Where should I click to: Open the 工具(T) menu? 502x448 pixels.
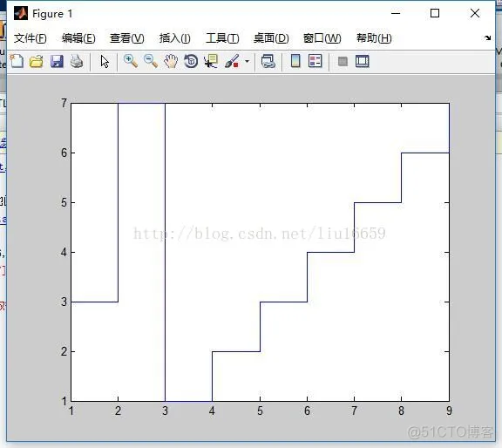pyautogui.click(x=222, y=38)
